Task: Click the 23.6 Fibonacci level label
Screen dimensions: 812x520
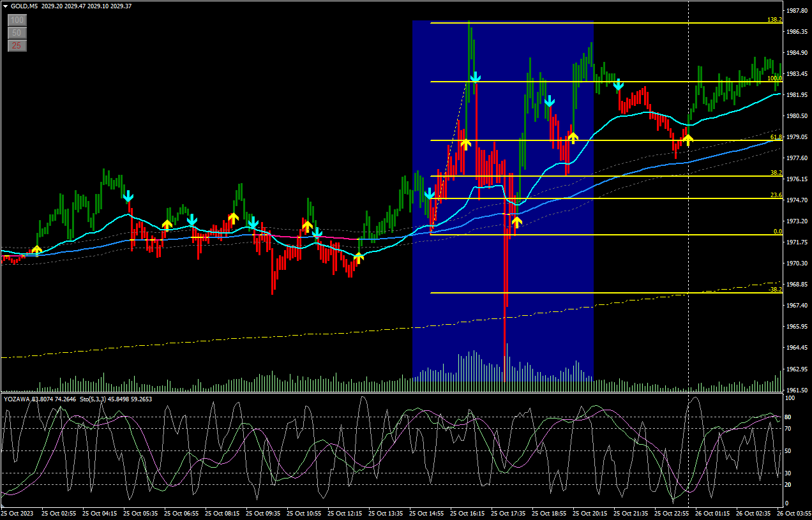Action: pos(776,195)
